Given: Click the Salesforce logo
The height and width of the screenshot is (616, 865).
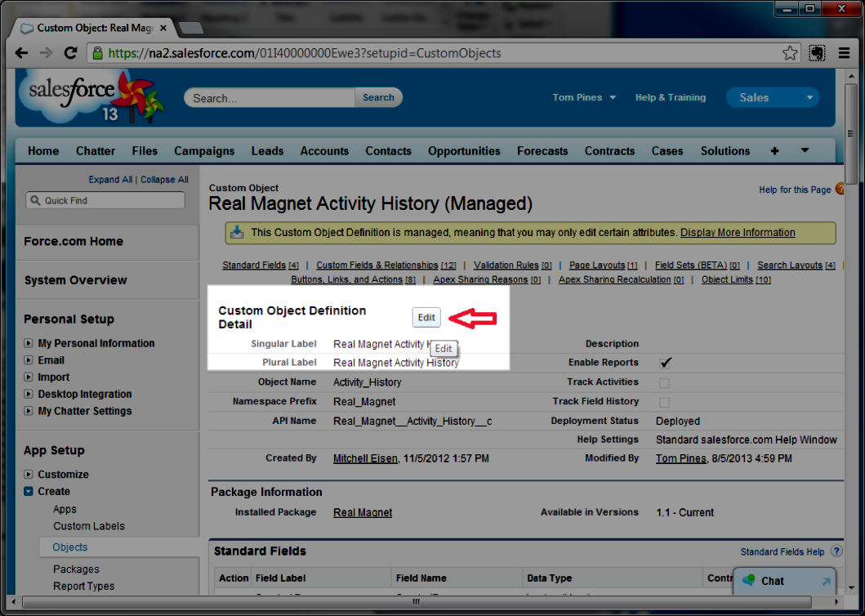Looking at the screenshot, I should pos(91,97).
